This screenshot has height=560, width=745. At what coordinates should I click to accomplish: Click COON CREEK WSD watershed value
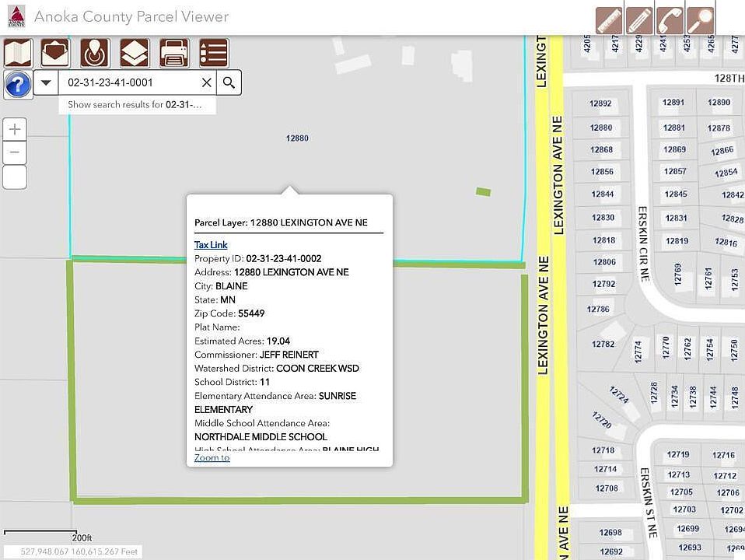click(x=317, y=369)
